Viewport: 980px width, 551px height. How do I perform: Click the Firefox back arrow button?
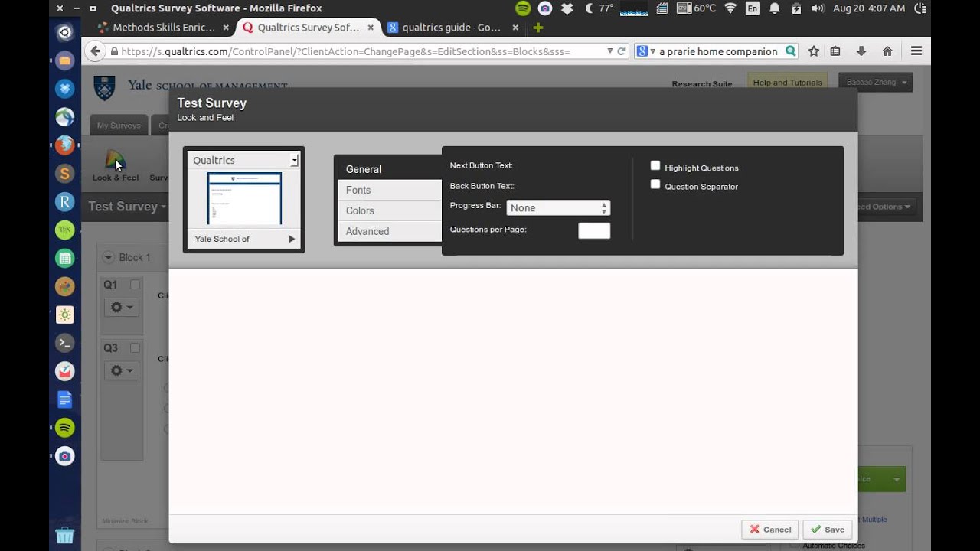pyautogui.click(x=95, y=51)
